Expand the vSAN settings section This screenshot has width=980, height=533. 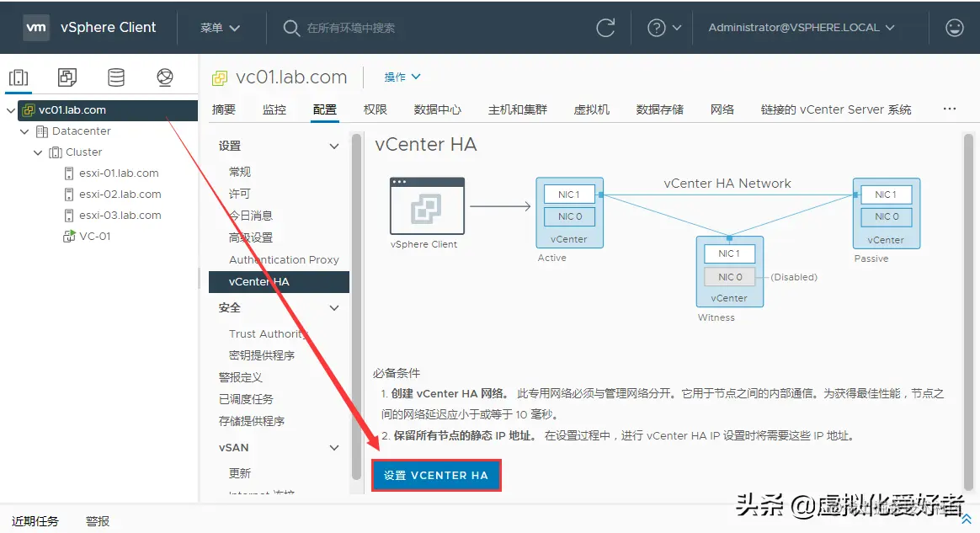[333, 447]
